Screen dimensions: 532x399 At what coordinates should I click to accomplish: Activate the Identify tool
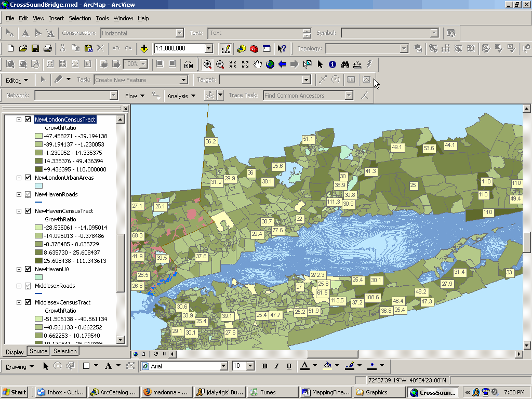click(x=332, y=64)
